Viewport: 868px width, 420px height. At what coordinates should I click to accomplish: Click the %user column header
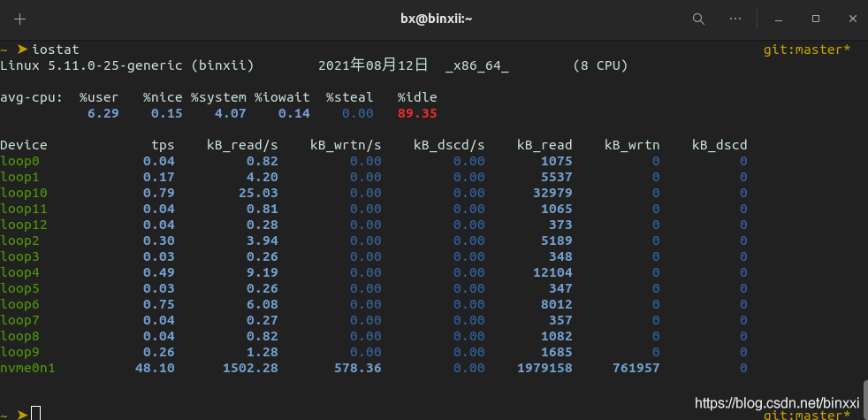pyautogui.click(x=99, y=97)
